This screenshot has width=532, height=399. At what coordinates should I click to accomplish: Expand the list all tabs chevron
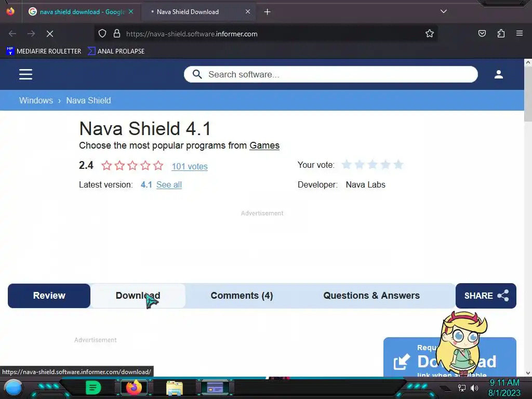[444, 11]
